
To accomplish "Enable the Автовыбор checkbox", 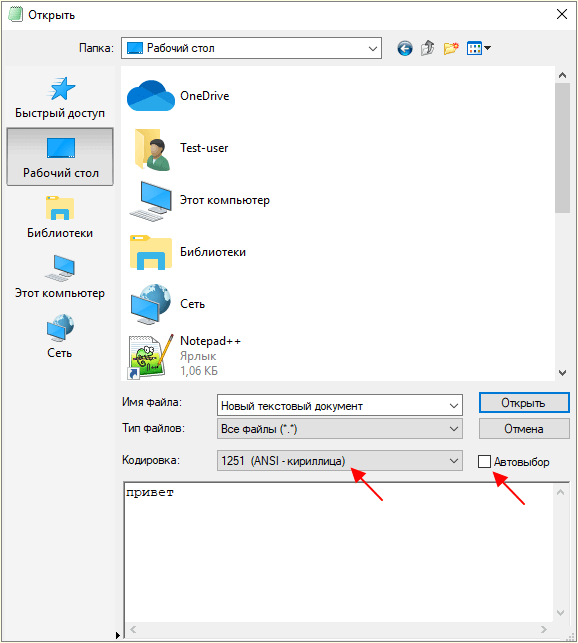I will (484, 461).
